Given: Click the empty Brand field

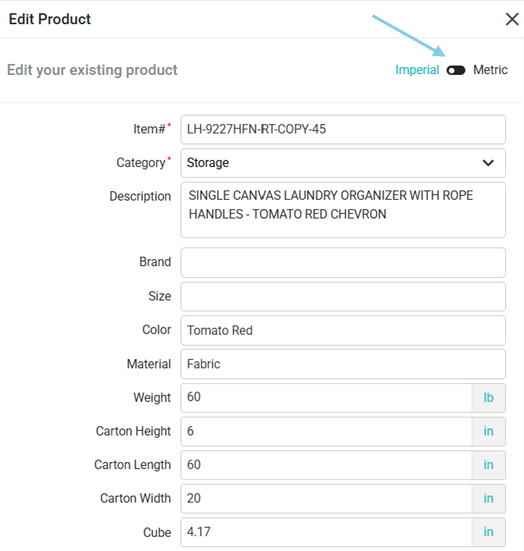Looking at the screenshot, I should (343, 262).
